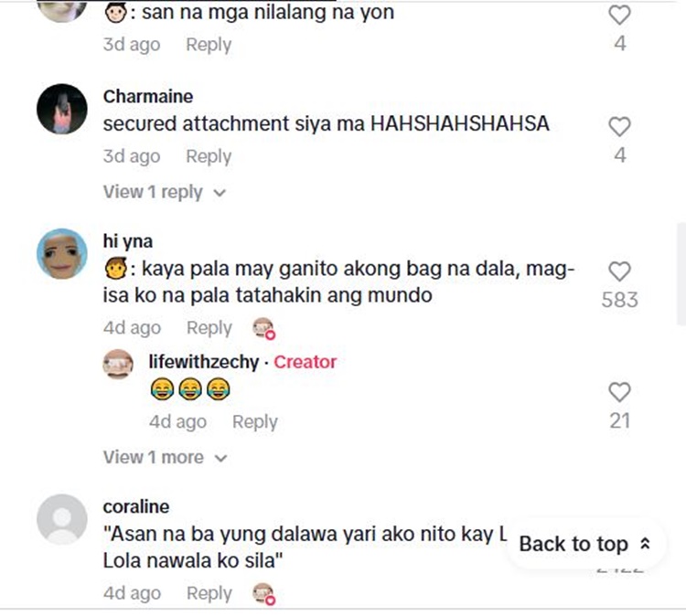The image size is (686, 616).
Task: Reply to coraline's comment
Action: [x=209, y=594]
